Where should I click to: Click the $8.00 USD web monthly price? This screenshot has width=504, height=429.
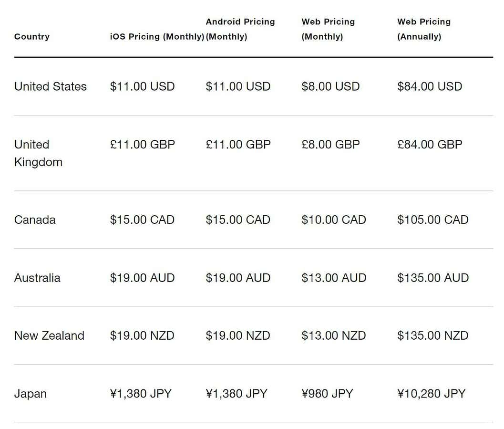point(330,86)
